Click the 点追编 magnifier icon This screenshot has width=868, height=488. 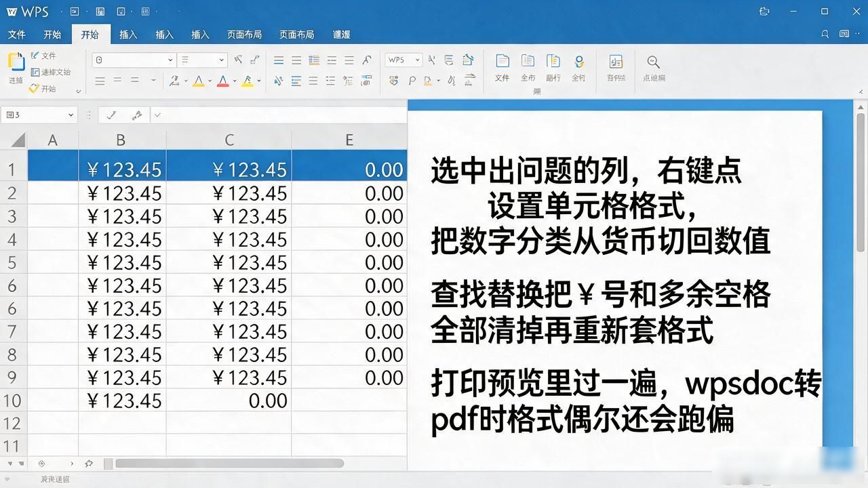[654, 68]
